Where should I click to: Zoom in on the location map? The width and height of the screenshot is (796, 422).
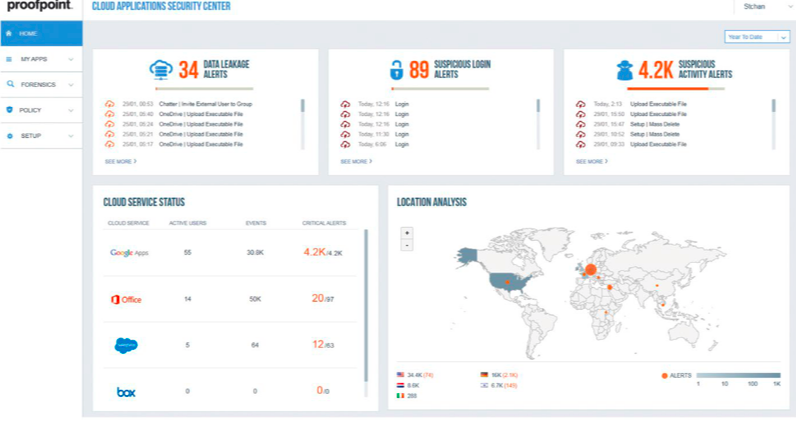[x=407, y=232]
